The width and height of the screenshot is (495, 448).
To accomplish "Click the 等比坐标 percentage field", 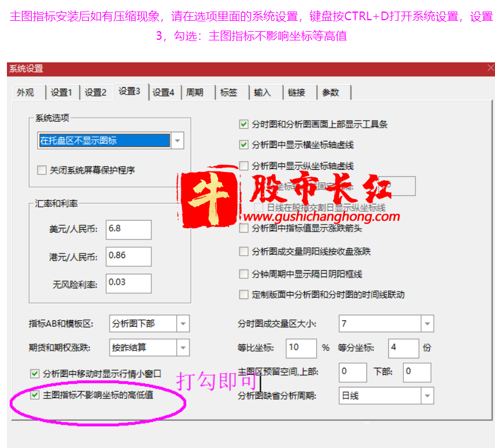I will (301, 348).
